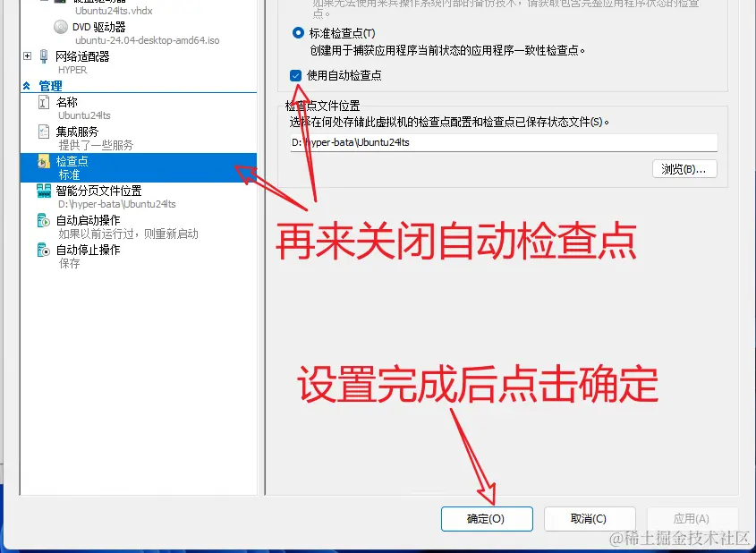This screenshot has width=756, height=553.
Task: Open Automatic Stop Action (自动停止操作) icon
Action: [44, 250]
